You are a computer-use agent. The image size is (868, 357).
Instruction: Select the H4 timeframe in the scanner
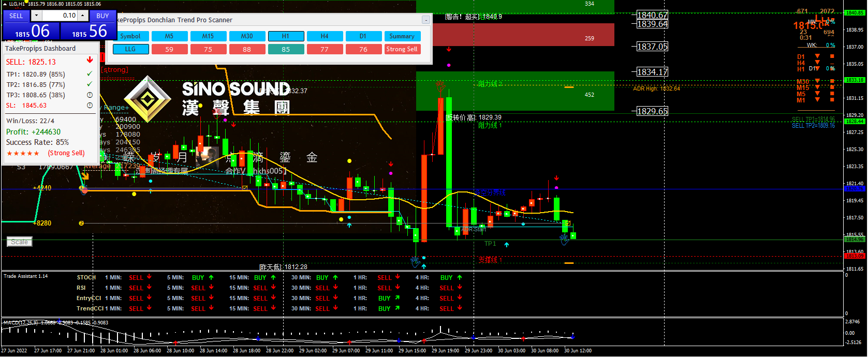[325, 36]
